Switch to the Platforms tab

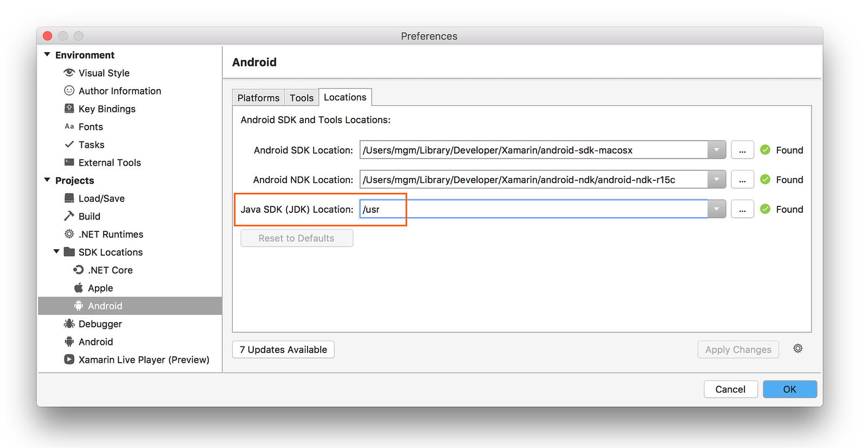tap(258, 98)
